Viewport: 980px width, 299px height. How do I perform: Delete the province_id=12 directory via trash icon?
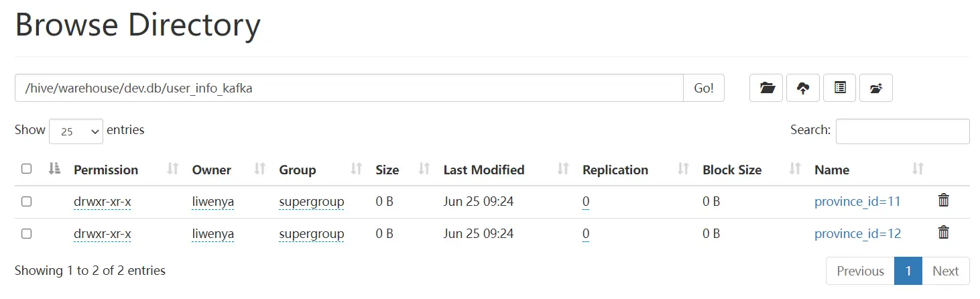pyautogui.click(x=943, y=232)
